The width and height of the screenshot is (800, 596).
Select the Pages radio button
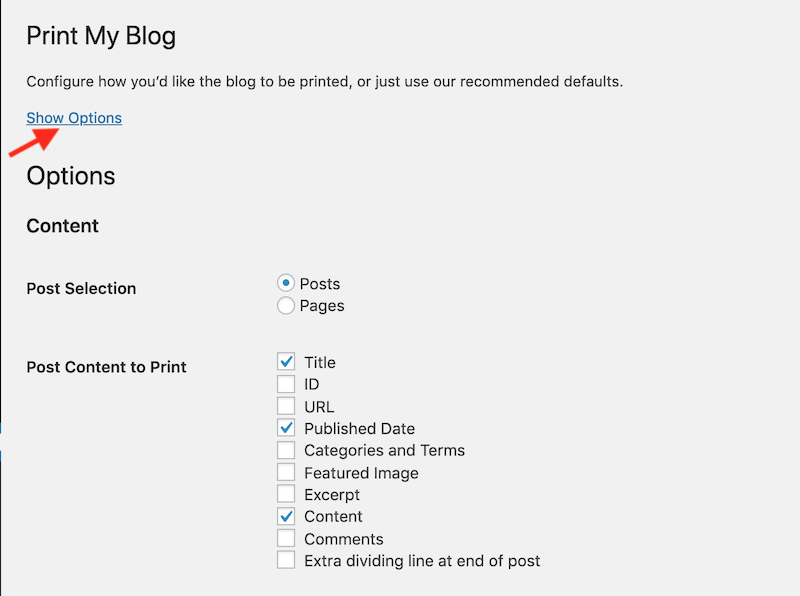(286, 306)
